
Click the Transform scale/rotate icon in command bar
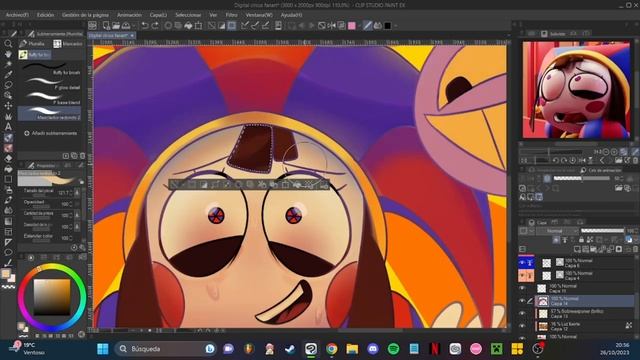point(198,26)
